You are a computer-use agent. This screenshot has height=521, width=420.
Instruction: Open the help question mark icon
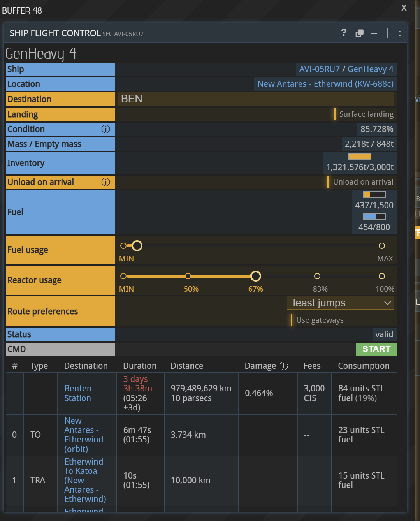[x=344, y=33]
